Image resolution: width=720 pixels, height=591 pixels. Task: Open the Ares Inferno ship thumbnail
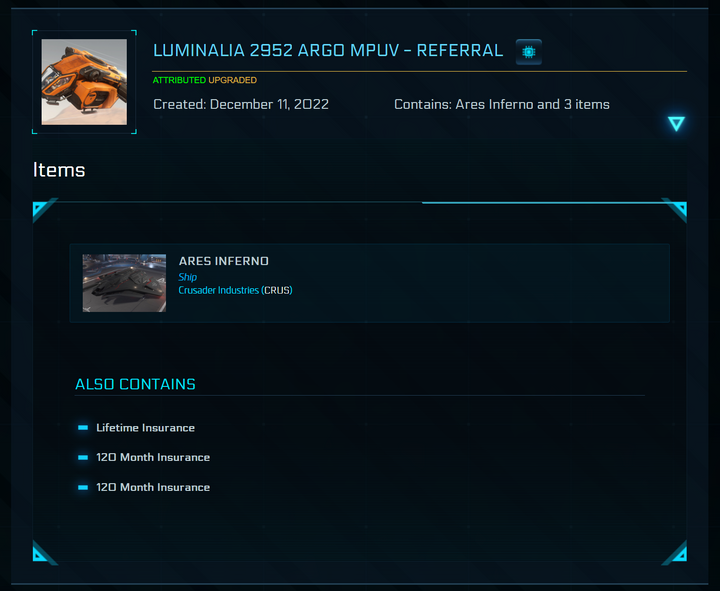coord(124,283)
